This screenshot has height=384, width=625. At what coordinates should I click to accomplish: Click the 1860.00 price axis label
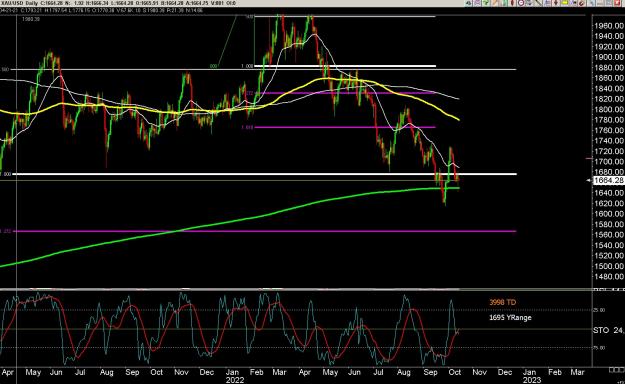point(609,78)
